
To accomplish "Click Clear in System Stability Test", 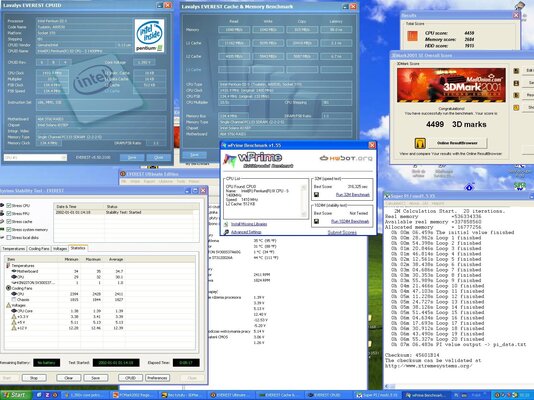I will pos(69,378).
